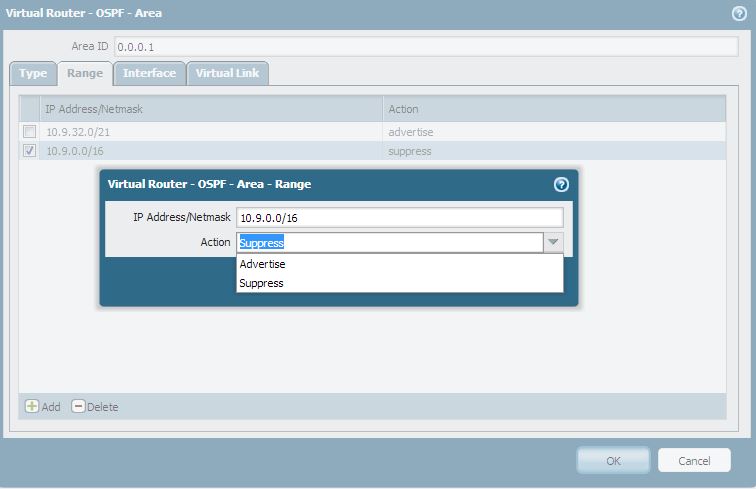This screenshot has height=489, width=756.
Task: Click the minus Delete icon
Action: point(78,406)
